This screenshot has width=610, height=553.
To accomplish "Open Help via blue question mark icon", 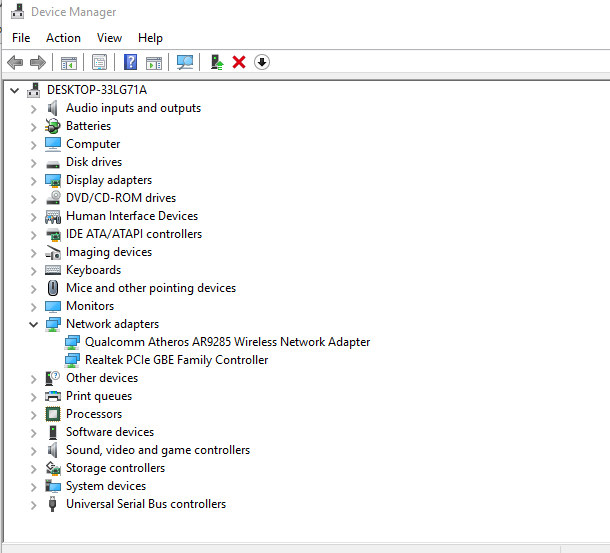I will click(x=130, y=62).
